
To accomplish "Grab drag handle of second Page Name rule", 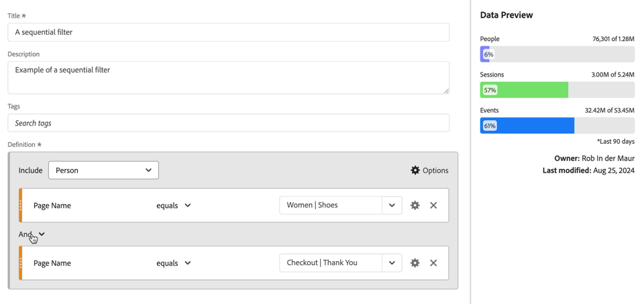I will [21, 263].
